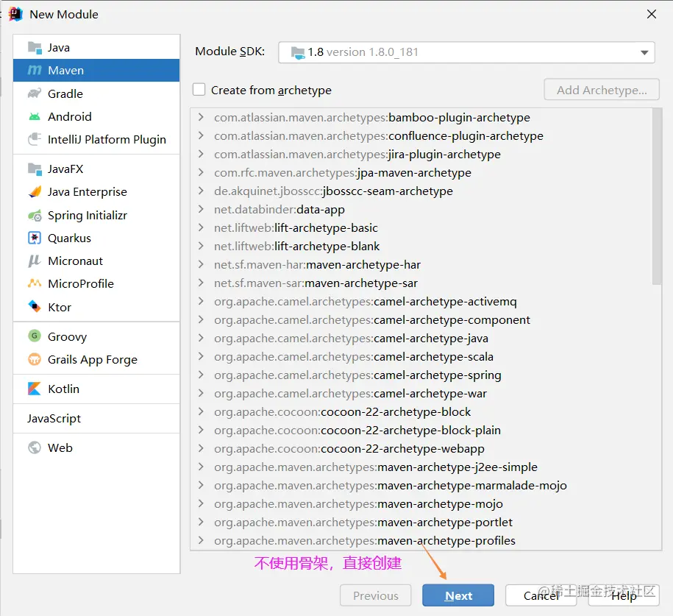Image resolution: width=673 pixels, height=616 pixels.
Task: Click the MicroProfile icon
Action: (x=35, y=283)
